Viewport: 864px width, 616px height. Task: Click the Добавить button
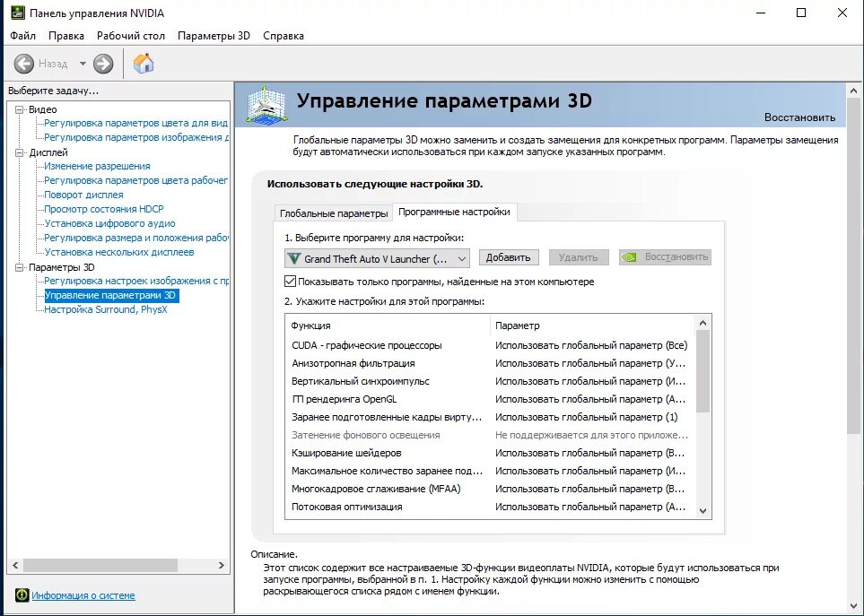pyautogui.click(x=508, y=257)
